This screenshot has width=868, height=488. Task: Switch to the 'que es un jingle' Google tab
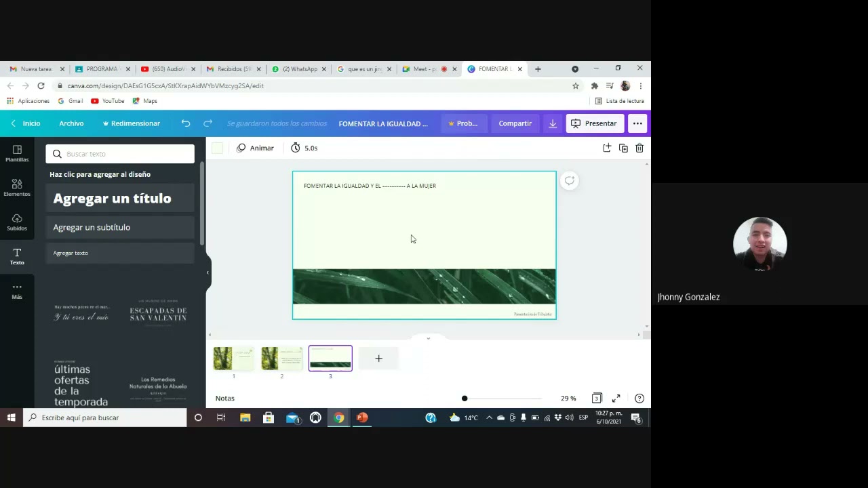(363, 69)
